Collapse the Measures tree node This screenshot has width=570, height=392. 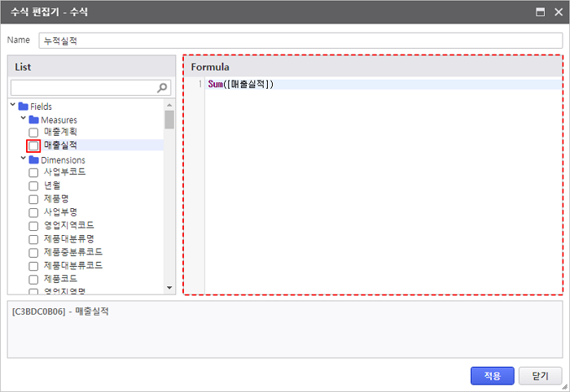tap(24, 118)
